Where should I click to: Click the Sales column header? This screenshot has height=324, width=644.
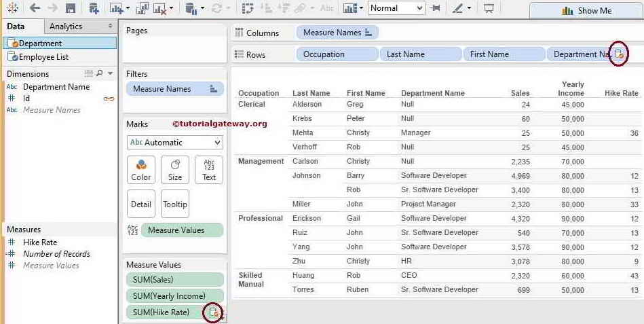pos(520,93)
